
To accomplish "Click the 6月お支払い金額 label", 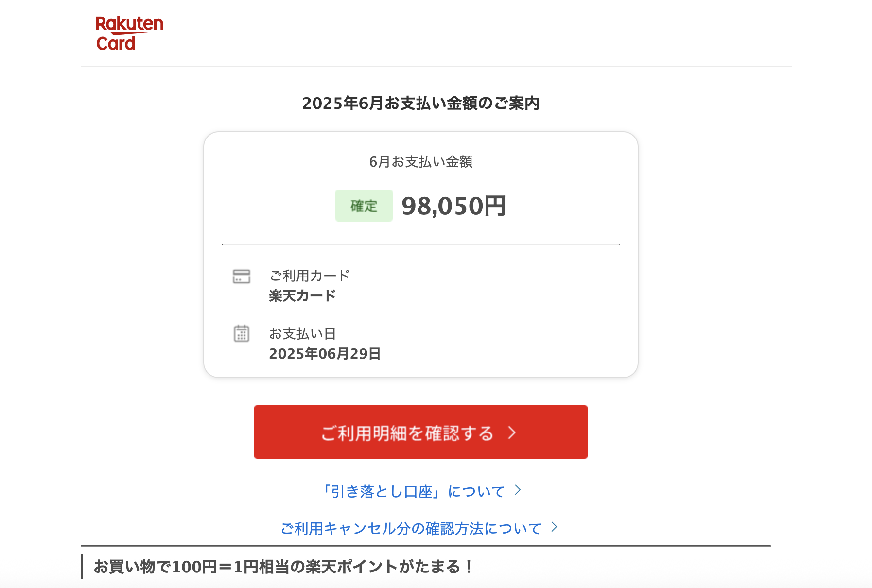I will coord(421,162).
